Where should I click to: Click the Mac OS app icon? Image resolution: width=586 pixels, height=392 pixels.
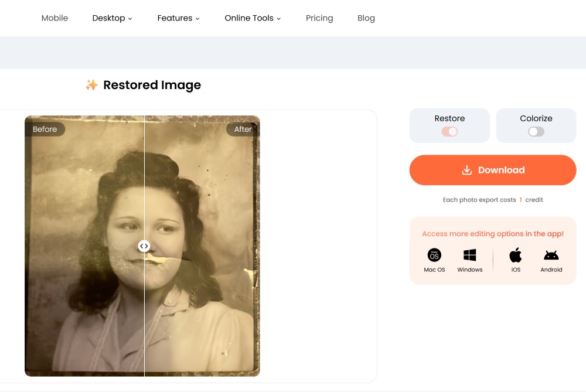[x=434, y=255]
